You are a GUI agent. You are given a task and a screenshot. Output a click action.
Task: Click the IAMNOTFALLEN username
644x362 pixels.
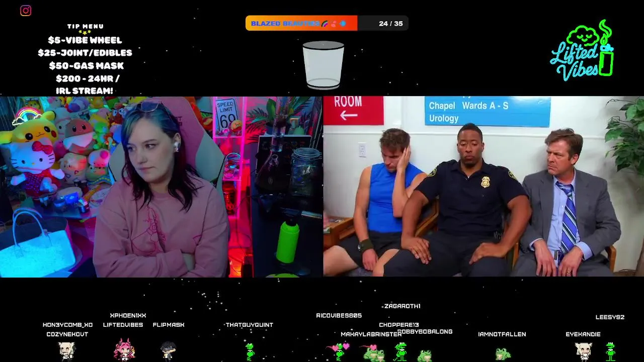502,334
